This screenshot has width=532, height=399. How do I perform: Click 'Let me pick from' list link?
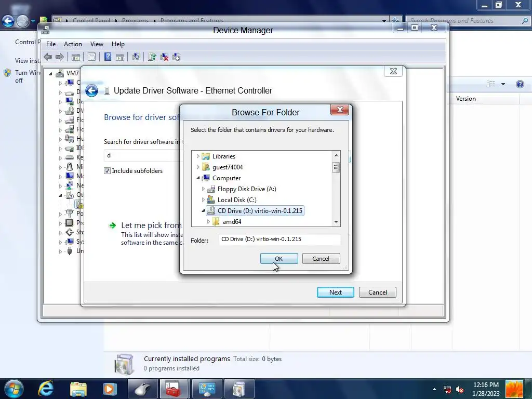[x=151, y=225]
